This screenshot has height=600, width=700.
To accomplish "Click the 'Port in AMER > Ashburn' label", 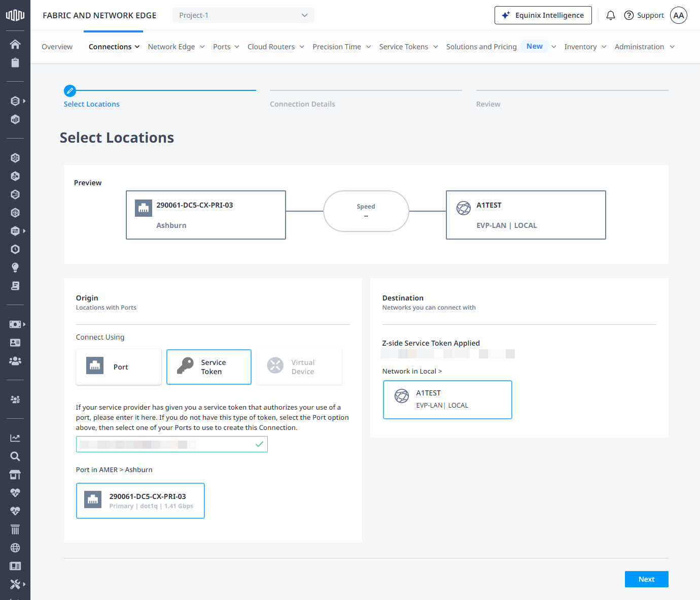I will click(114, 470).
